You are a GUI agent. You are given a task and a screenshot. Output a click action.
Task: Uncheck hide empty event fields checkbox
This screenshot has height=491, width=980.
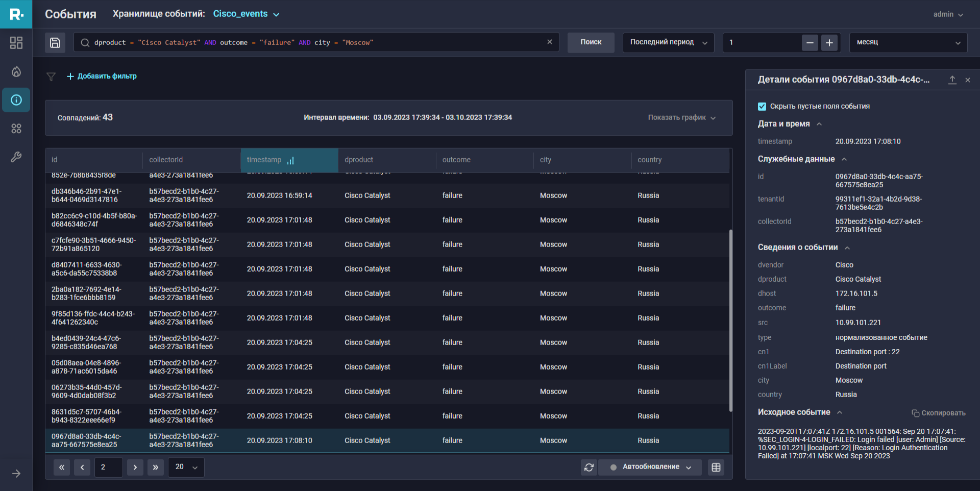pos(762,106)
